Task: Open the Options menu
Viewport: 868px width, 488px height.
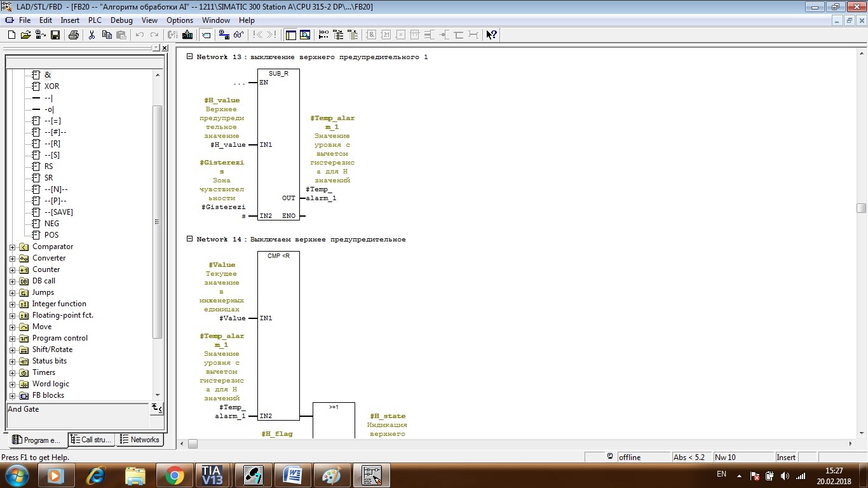Action: [x=180, y=20]
